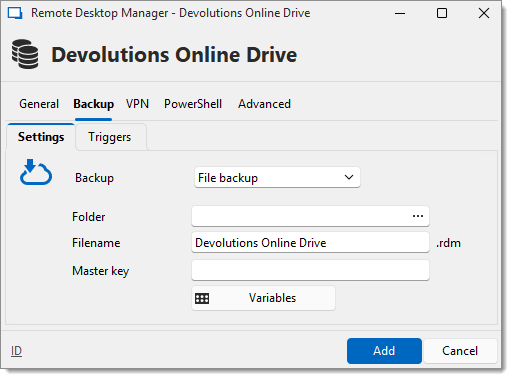Browse for folder with ellipsis button
The image size is (512, 379).
[418, 216]
